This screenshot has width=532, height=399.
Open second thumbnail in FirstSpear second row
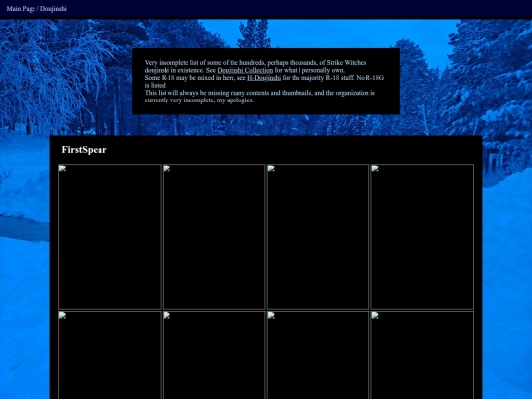214,356
